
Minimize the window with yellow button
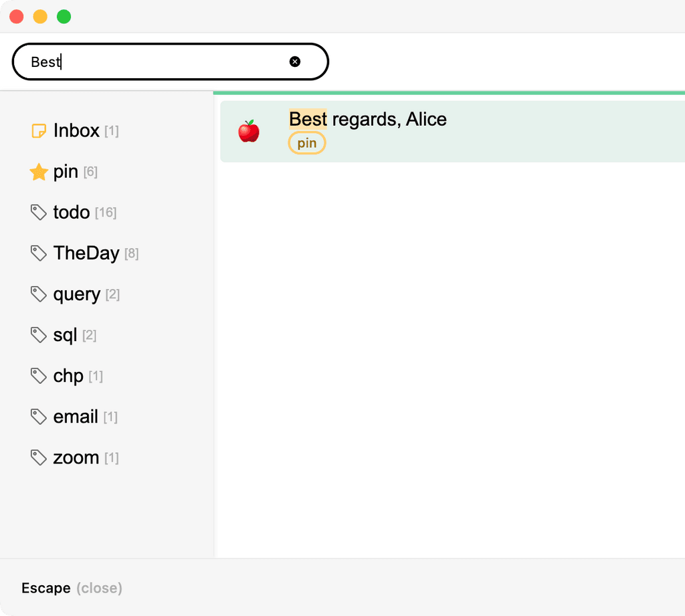pos(40,17)
